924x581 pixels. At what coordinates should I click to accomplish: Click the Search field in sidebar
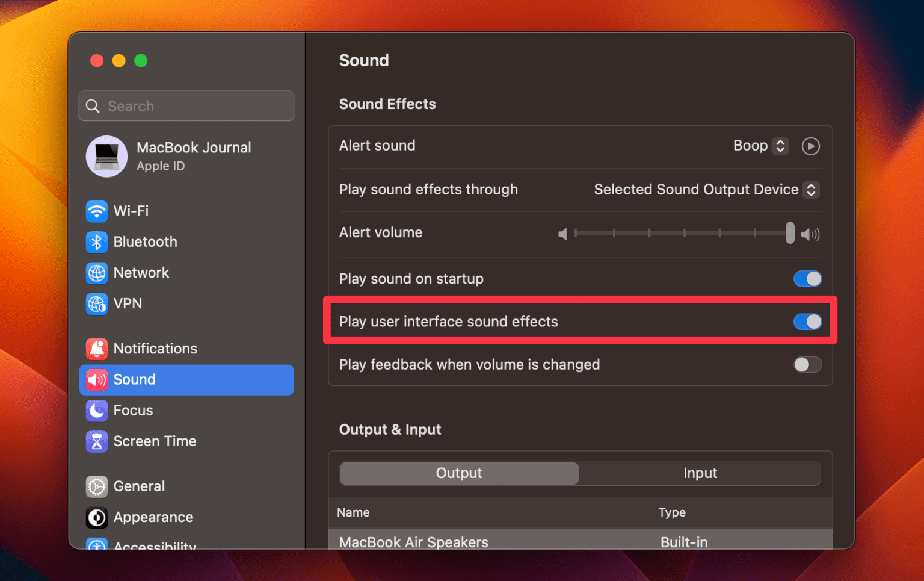(186, 106)
